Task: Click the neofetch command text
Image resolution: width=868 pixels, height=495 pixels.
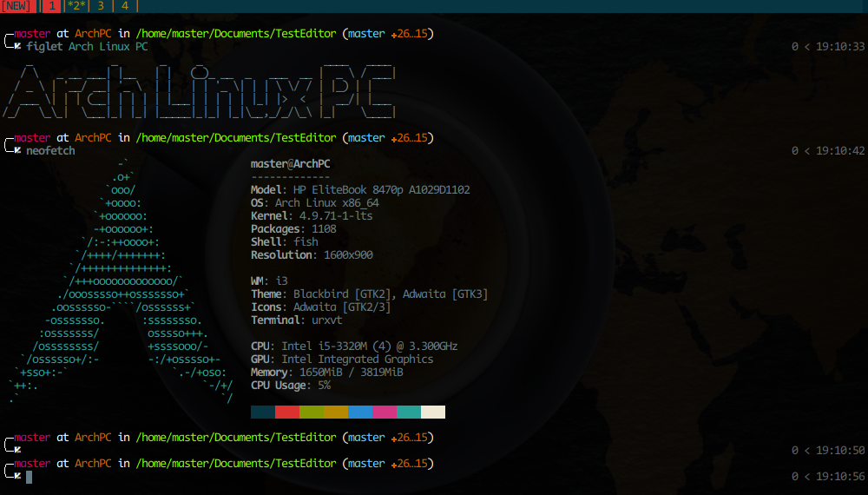Action: point(50,151)
